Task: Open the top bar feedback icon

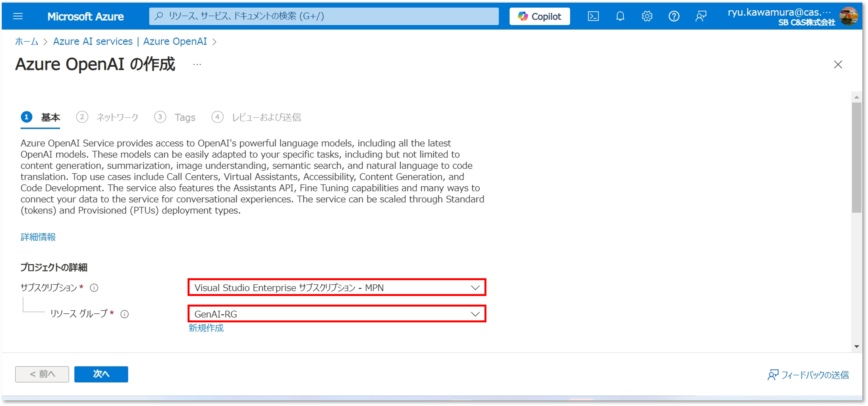Action: click(701, 16)
